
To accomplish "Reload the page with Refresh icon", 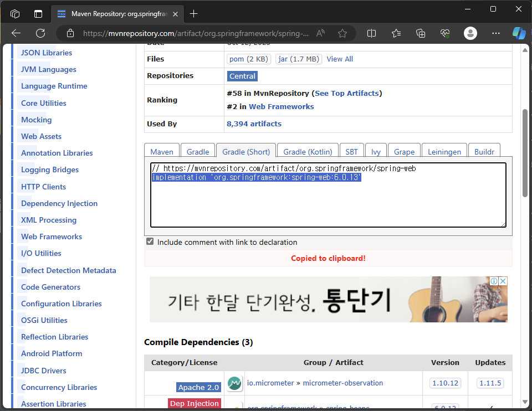I will click(x=40, y=33).
